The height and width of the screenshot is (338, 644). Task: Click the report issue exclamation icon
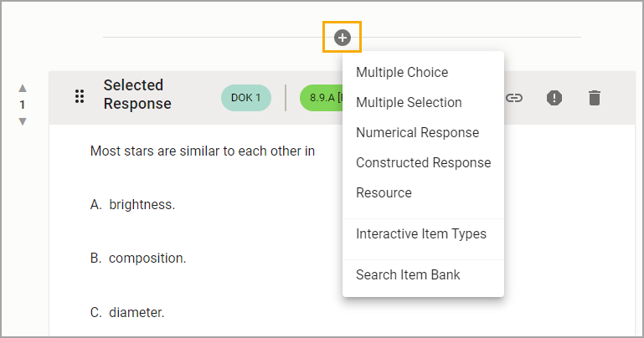[554, 98]
